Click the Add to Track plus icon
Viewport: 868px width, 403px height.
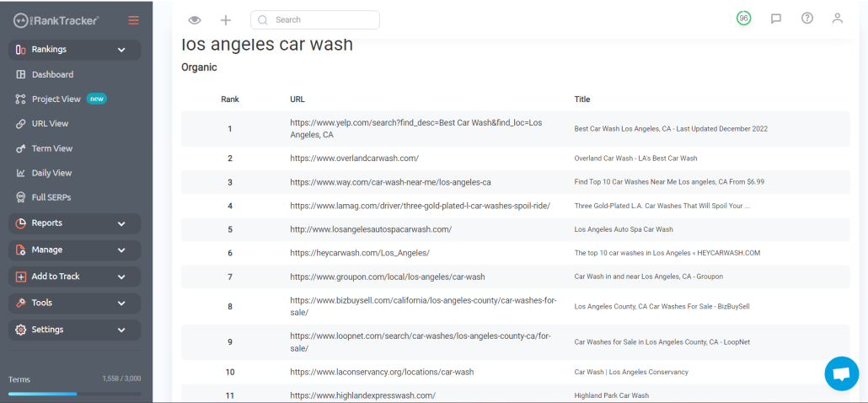(x=20, y=277)
